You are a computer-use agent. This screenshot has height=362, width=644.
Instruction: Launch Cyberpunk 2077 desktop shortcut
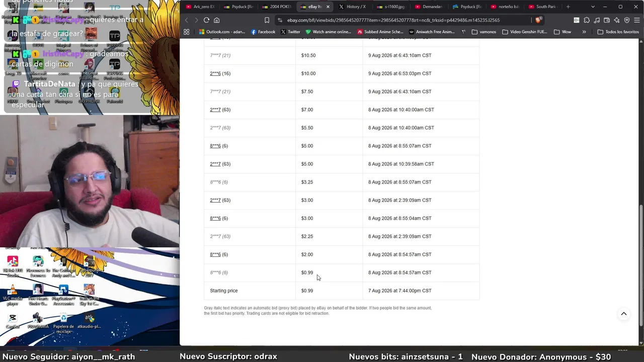(89, 266)
